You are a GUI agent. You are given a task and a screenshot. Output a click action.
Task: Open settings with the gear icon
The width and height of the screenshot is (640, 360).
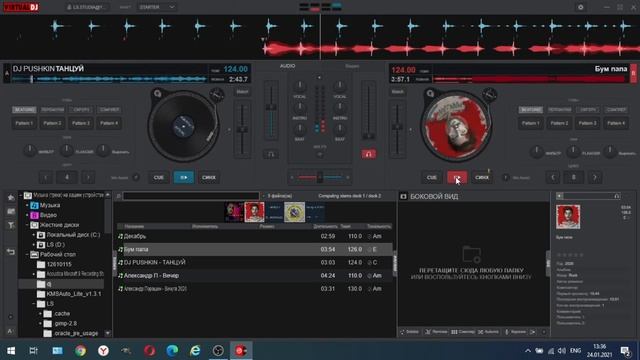(x=580, y=7)
